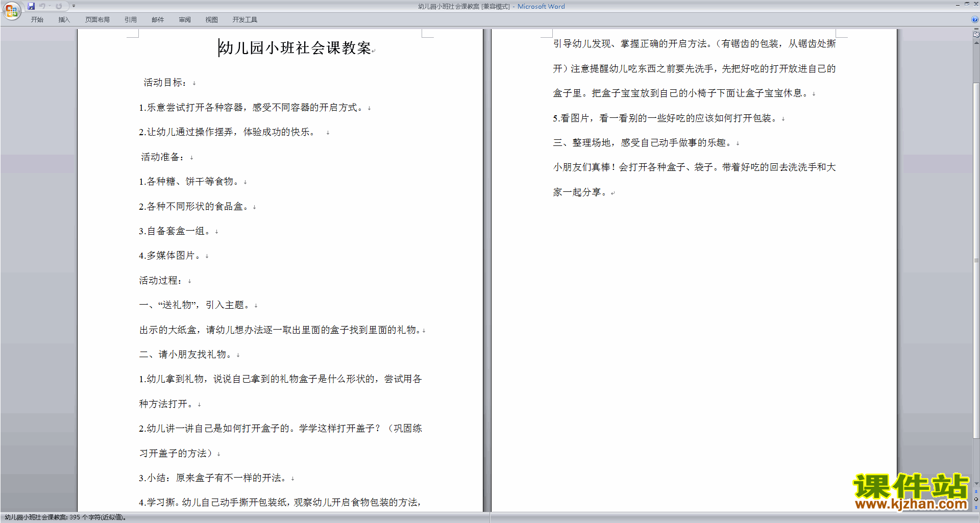
Task: Switch to the 页面布局 tab
Action: pos(97,20)
